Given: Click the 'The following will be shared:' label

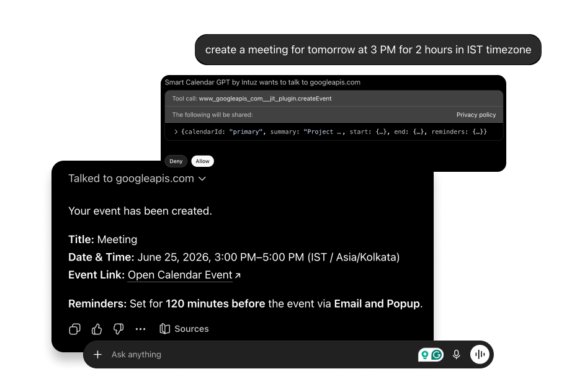Looking at the screenshot, I should click(x=212, y=115).
